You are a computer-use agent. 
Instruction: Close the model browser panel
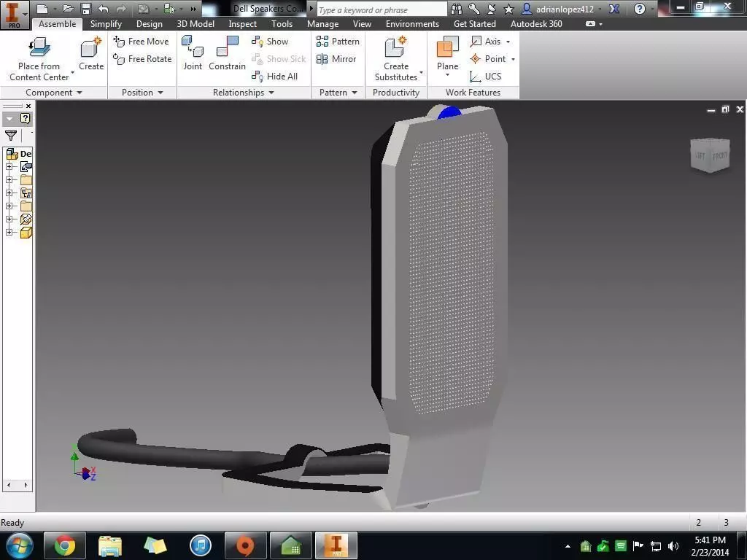28,106
